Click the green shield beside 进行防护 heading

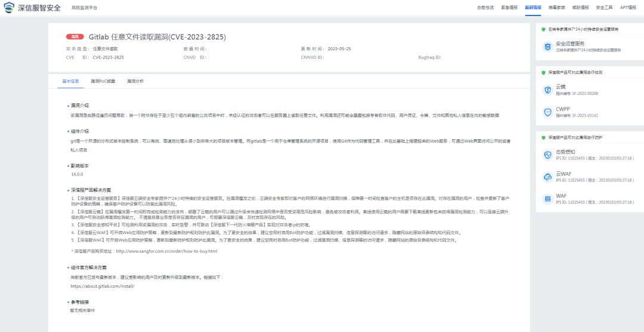point(543,137)
